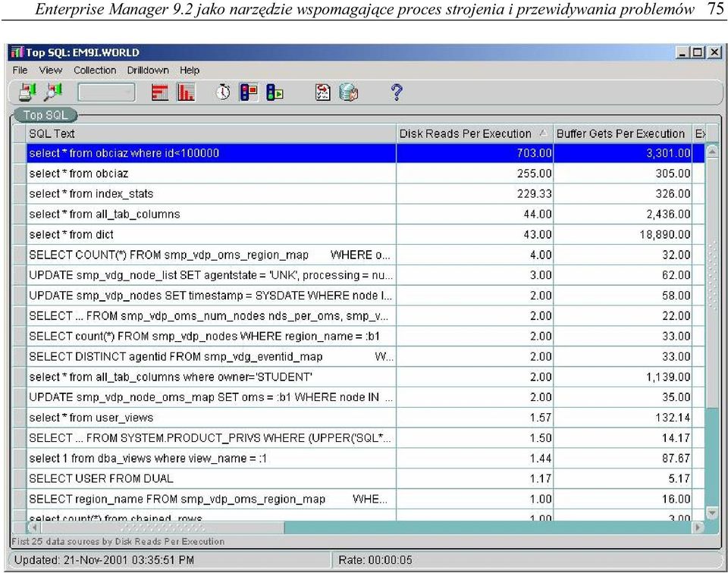Click the SQL Text column header
The image size is (728, 573).
[x=212, y=133]
